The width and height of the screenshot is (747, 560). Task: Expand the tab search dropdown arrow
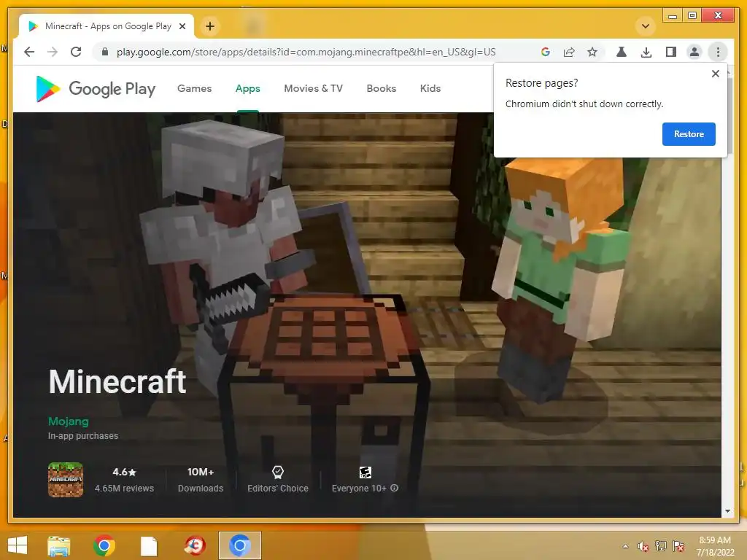tap(646, 26)
